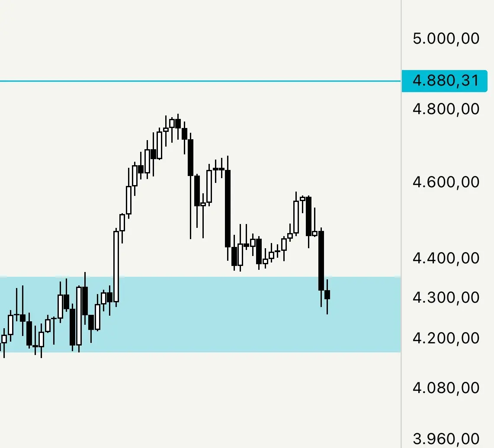Click the 4.880,31 price label tag
494x448 pixels.
coord(444,81)
